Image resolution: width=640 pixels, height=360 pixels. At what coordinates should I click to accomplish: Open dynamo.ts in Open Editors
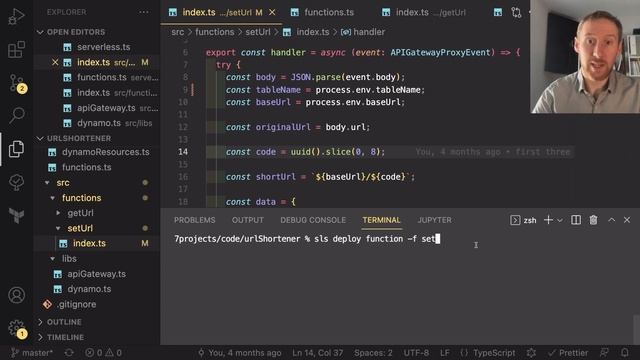tap(99, 123)
